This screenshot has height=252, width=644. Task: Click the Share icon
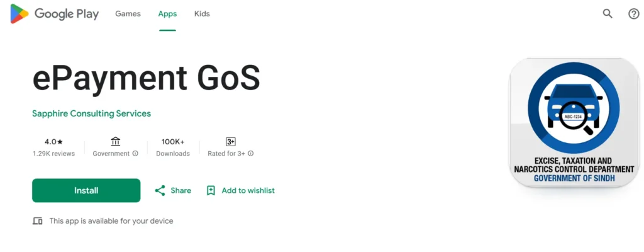pyautogui.click(x=160, y=190)
